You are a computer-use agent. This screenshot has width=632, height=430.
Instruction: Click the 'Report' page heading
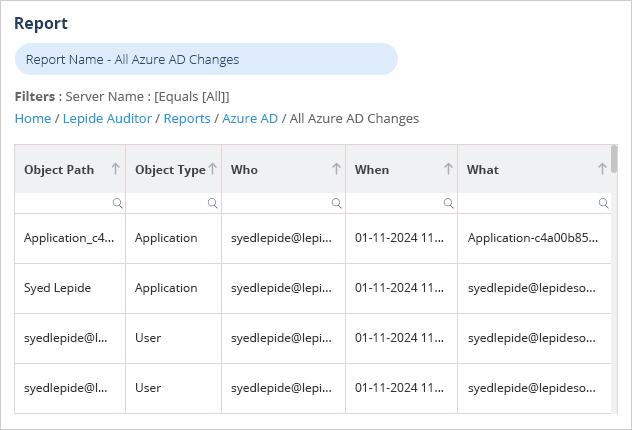click(41, 23)
